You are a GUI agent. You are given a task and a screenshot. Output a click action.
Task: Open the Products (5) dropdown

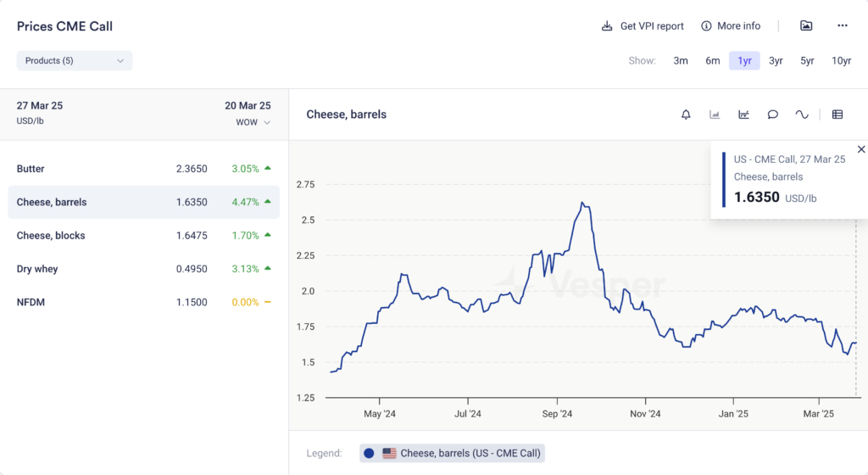[x=75, y=61]
